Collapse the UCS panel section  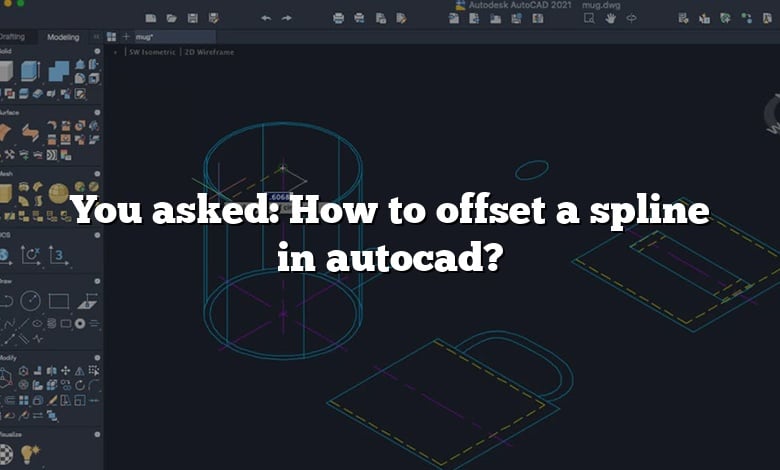click(x=97, y=235)
